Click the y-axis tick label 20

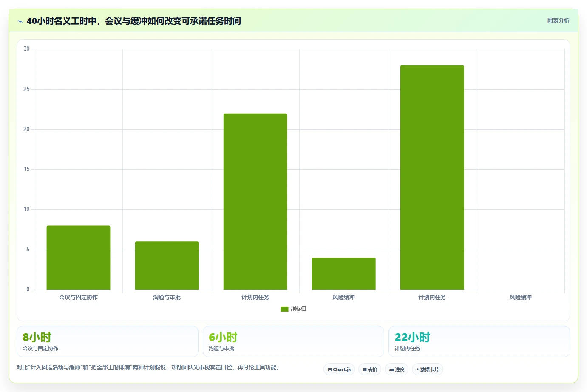pyautogui.click(x=26, y=129)
